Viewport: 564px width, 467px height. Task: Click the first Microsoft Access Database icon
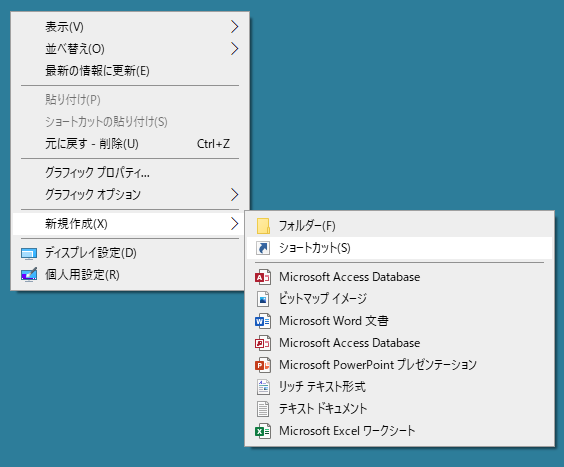[263, 277]
